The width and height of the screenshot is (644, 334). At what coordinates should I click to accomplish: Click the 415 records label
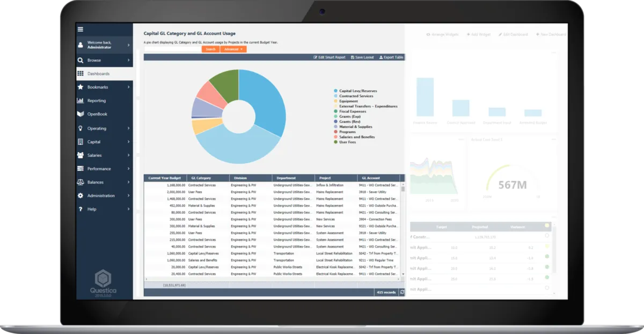tap(386, 292)
